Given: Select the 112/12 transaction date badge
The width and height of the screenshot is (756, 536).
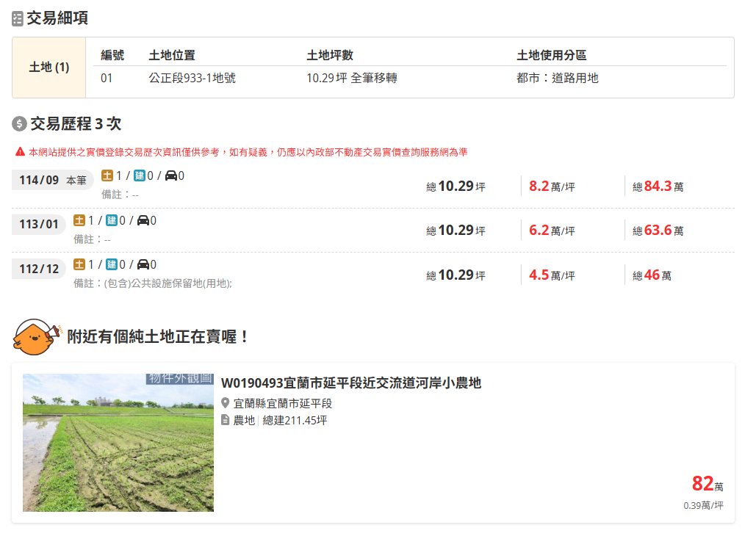Looking at the screenshot, I should click(x=39, y=269).
